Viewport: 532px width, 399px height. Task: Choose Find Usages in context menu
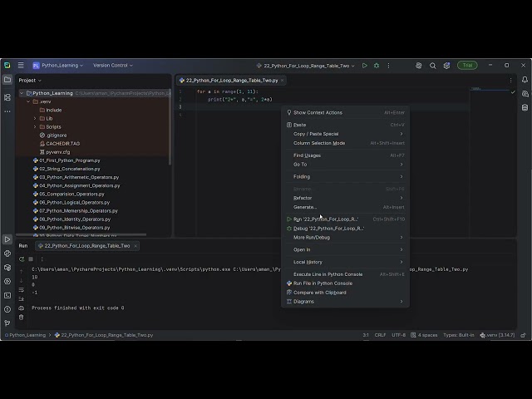[346, 155]
